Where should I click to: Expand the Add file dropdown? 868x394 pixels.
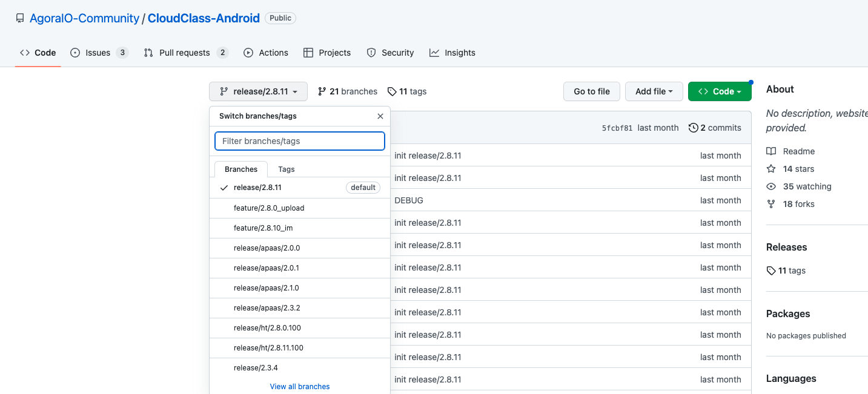(x=654, y=91)
